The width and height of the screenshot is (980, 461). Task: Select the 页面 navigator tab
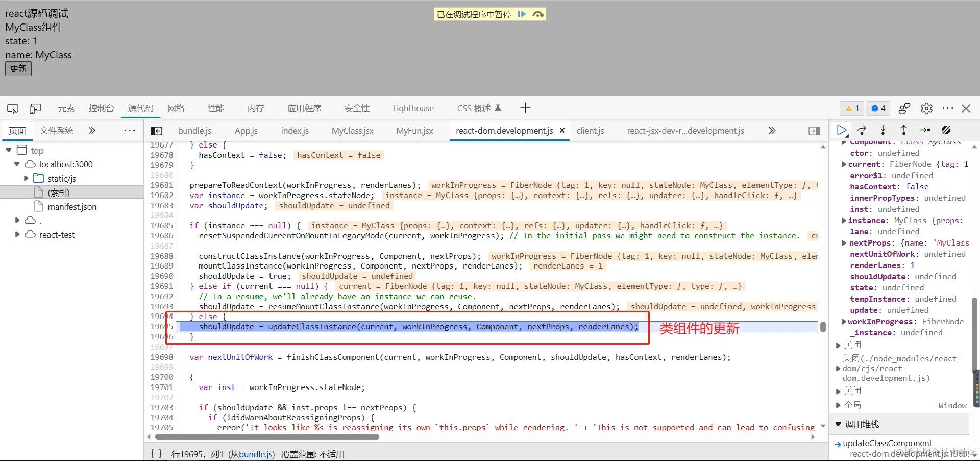coord(17,131)
